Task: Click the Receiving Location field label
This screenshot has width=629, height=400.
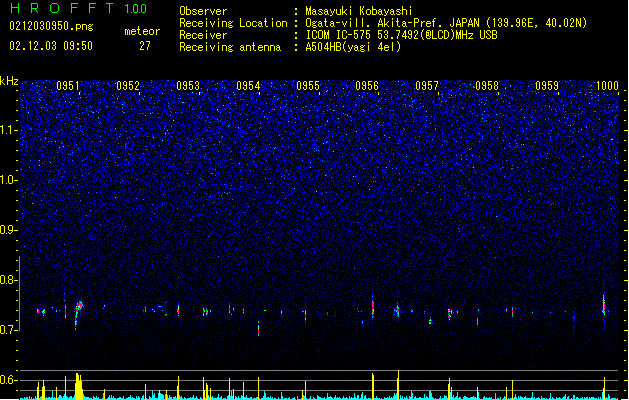Action: (x=233, y=23)
